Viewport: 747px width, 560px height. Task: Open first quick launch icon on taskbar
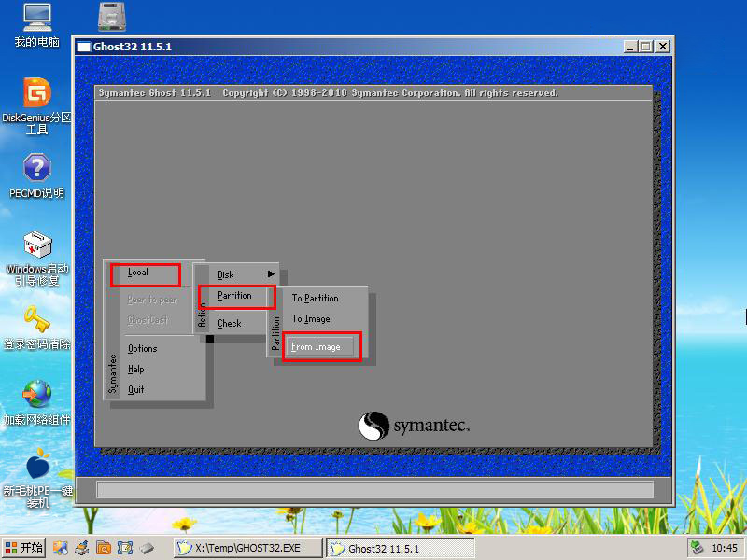60,548
